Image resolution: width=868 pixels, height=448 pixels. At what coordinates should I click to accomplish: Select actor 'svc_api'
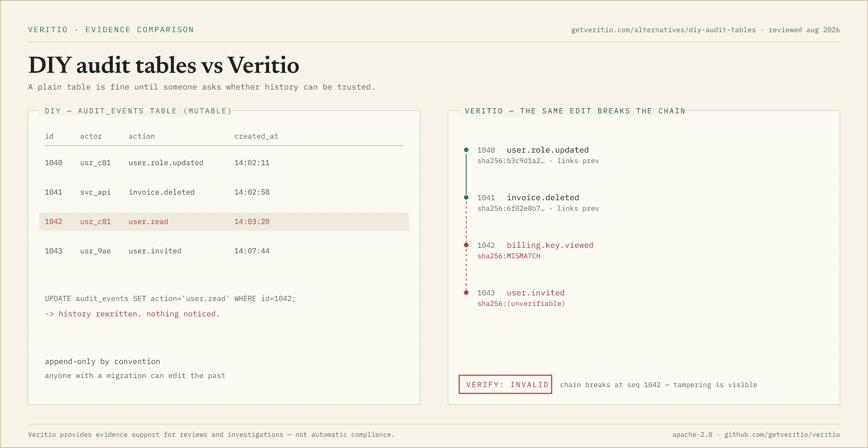tap(96, 192)
